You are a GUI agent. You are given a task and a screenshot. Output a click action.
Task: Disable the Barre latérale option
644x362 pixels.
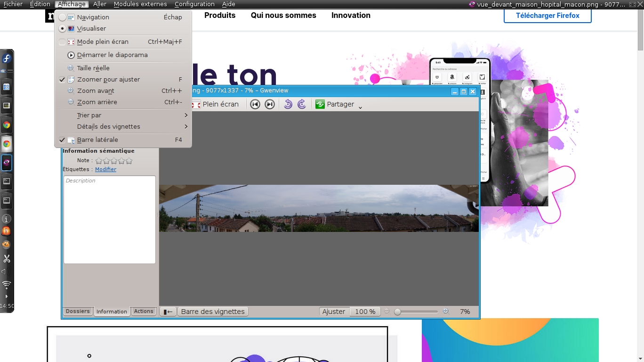(x=97, y=140)
